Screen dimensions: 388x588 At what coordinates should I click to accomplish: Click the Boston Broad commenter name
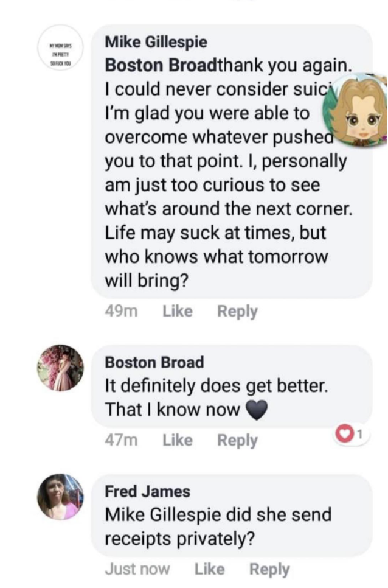(154, 362)
